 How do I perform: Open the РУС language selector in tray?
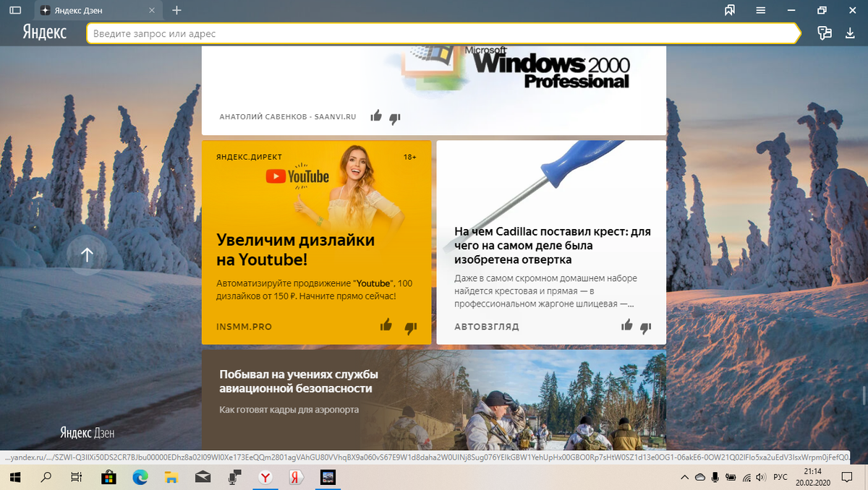click(x=780, y=477)
